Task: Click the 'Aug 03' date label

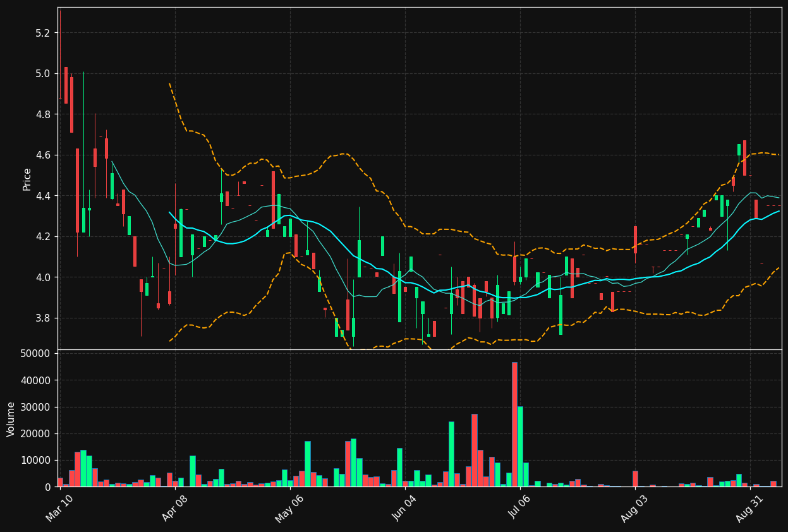Action: point(634,508)
